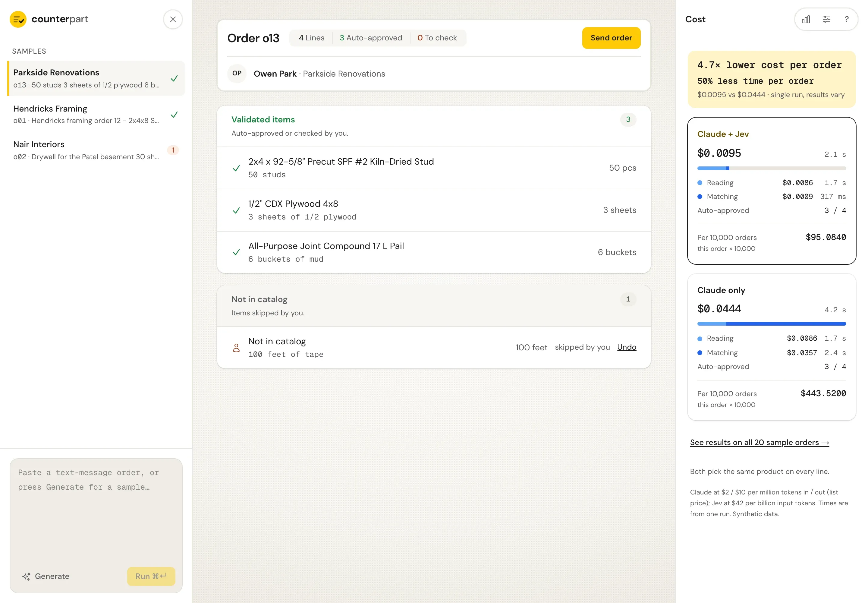Click the person icon on the Not in catalog row
This screenshot has height=603, width=868.
click(236, 348)
